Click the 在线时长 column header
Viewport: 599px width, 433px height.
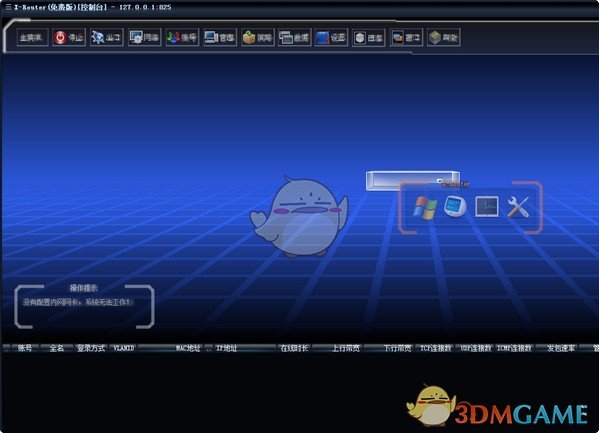(x=294, y=348)
